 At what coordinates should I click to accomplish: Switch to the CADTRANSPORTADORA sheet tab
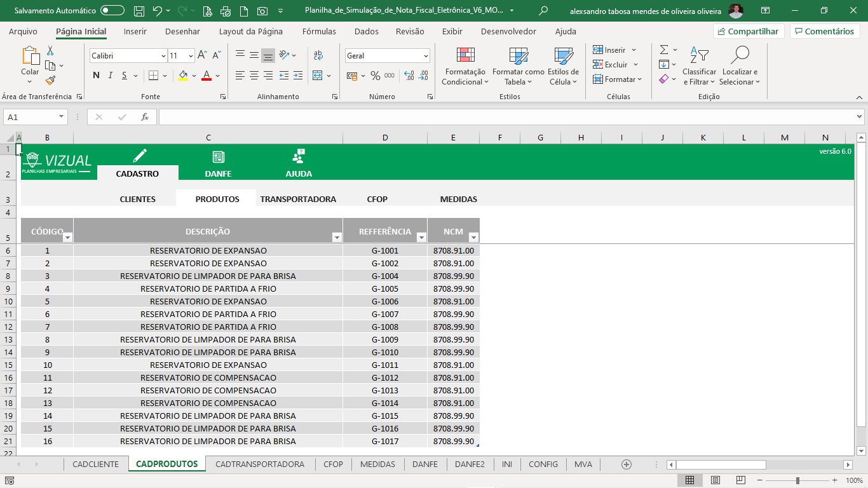tap(260, 464)
